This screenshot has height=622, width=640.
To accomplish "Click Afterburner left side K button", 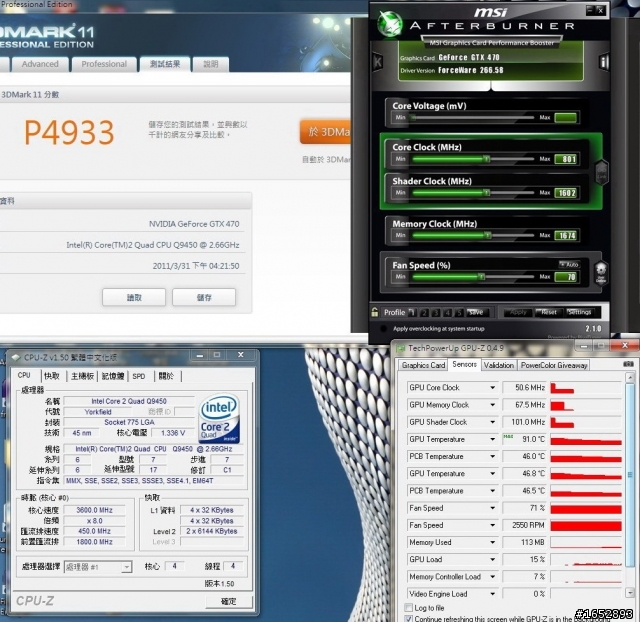I will (378, 62).
